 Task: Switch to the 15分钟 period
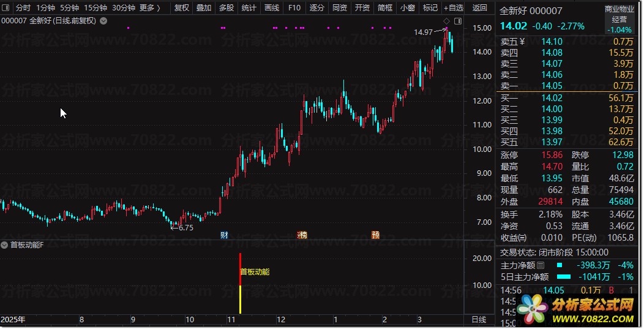(x=95, y=8)
